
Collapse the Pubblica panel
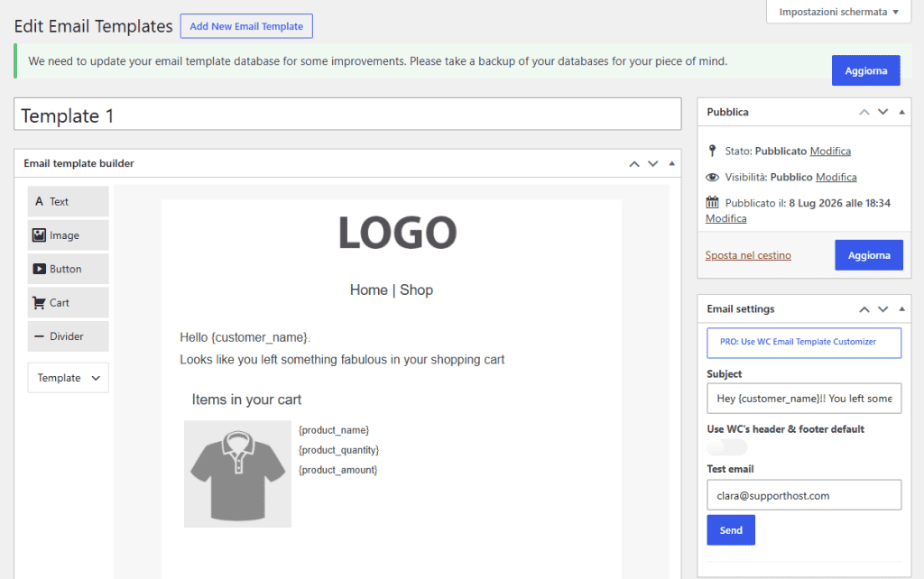pos(901,112)
